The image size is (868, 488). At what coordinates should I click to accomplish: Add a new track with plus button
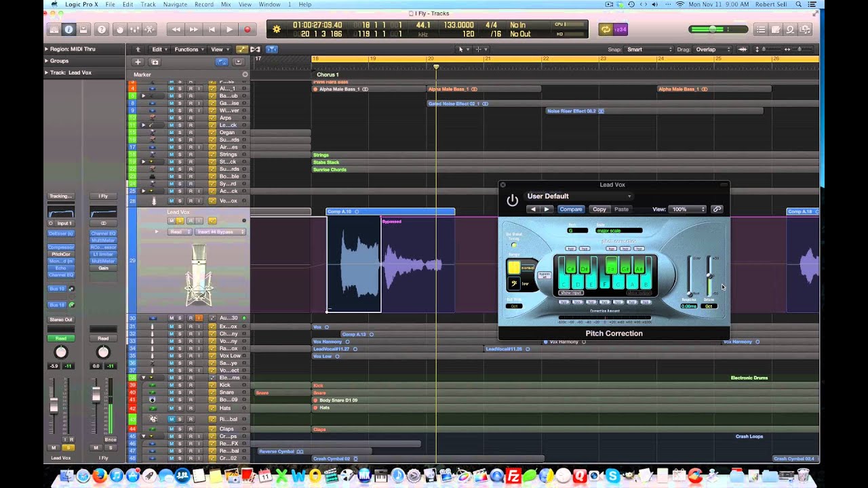(138, 62)
